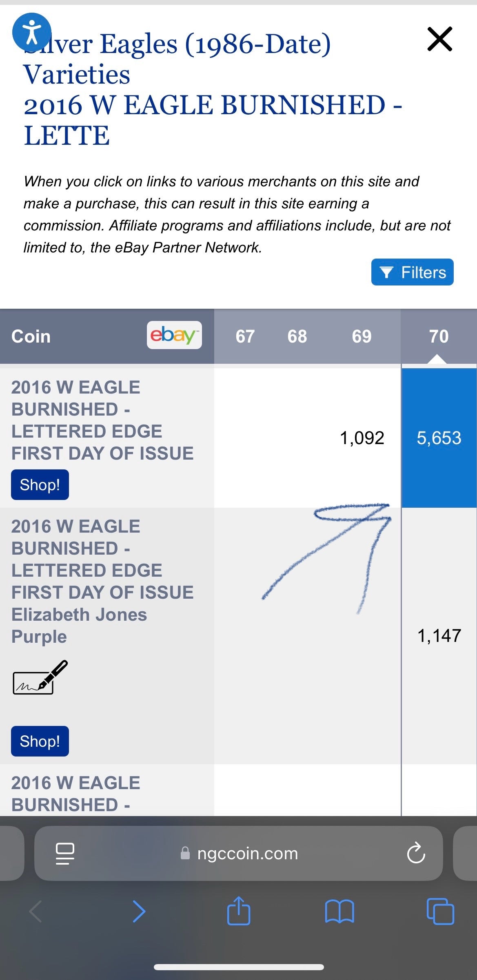Screen dimensions: 477x980
Task: Close the varieties popup with X
Action: click(439, 39)
